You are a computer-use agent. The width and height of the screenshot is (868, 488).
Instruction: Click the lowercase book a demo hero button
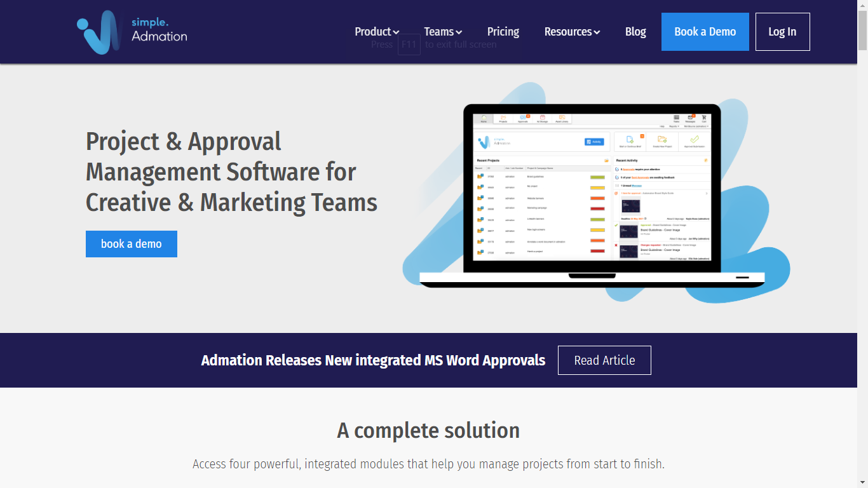click(x=132, y=244)
